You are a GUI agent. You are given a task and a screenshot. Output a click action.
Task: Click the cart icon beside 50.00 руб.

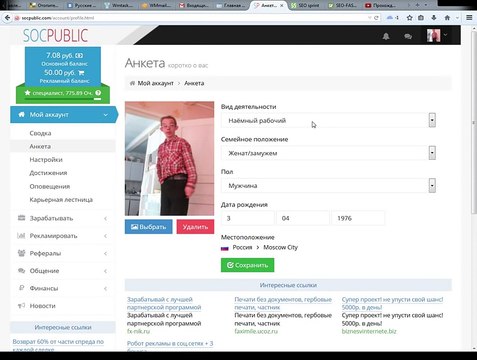click(x=81, y=73)
